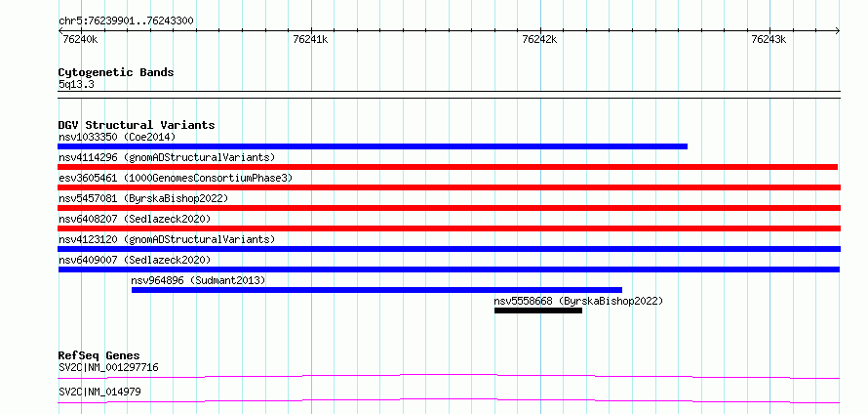Click the RefSeq Genes track title
The image size is (868, 414).
click(99, 355)
